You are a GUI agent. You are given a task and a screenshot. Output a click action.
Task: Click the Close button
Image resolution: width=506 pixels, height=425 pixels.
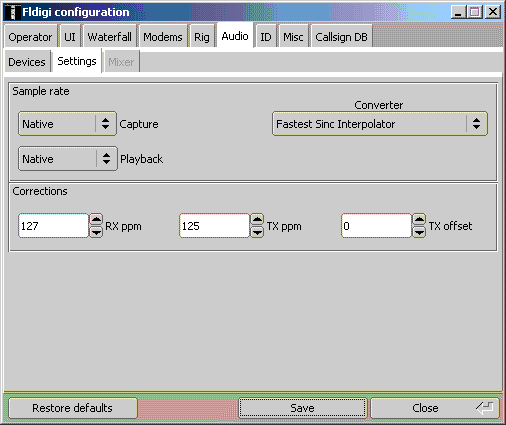[x=435, y=408]
